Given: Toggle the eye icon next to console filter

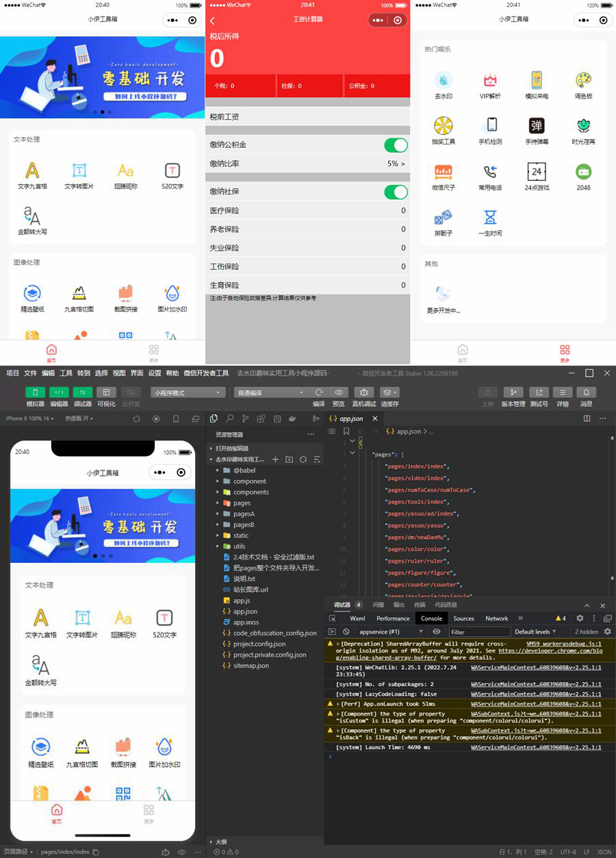Looking at the screenshot, I should pyautogui.click(x=437, y=631).
